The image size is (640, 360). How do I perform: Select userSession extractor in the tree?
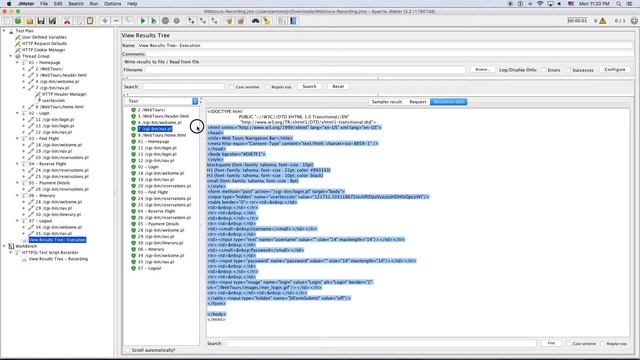click(53, 100)
